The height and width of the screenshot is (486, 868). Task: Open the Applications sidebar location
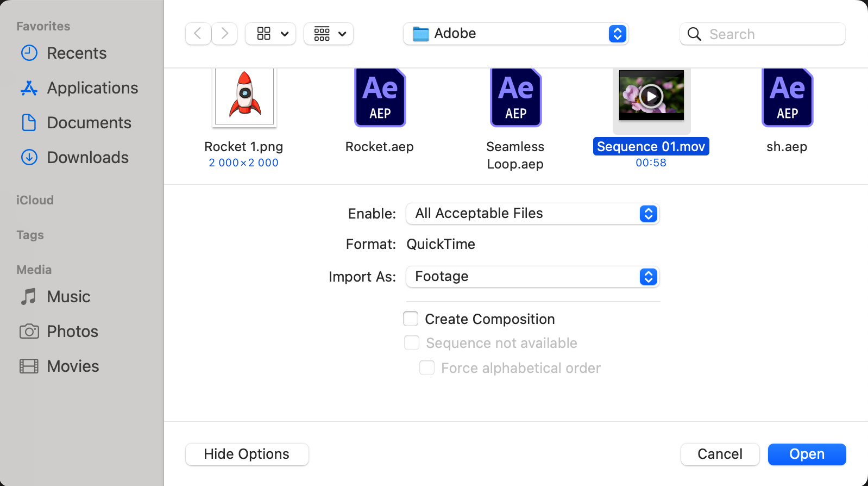(x=92, y=88)
